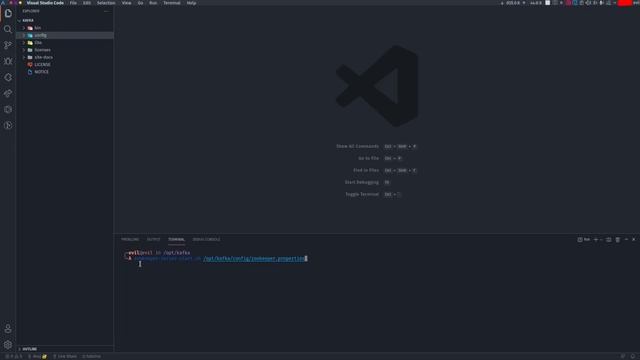
Task: Open the NOTICE file
Action: (x=41, y=72)
